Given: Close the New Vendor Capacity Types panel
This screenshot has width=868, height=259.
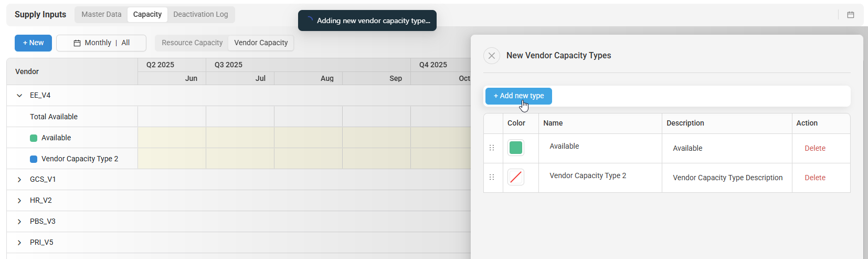Looking at the screenshot, I should point(492,56).
